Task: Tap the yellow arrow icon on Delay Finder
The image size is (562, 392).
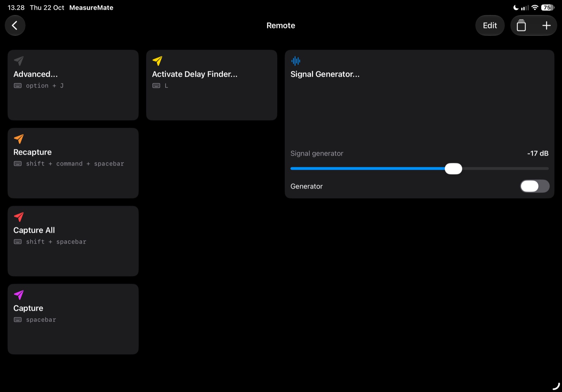Action: (x=157, y=61)
